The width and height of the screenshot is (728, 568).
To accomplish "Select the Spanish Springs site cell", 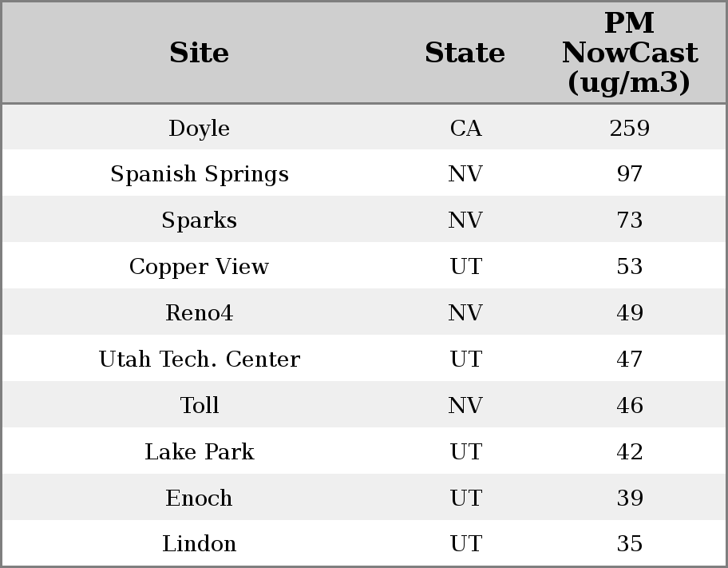I will [199, 174].
